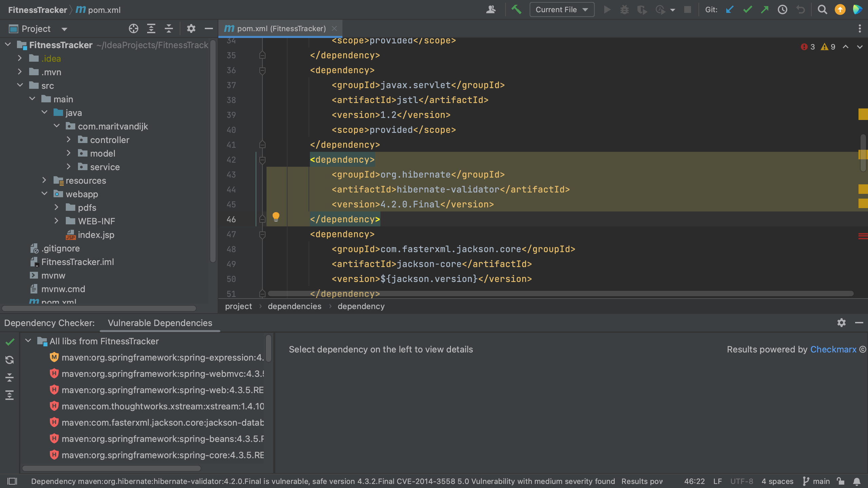Click the Checkmarx link in the details panel
The height and width of the screenshot is (488, 868).
coord(833,349)
